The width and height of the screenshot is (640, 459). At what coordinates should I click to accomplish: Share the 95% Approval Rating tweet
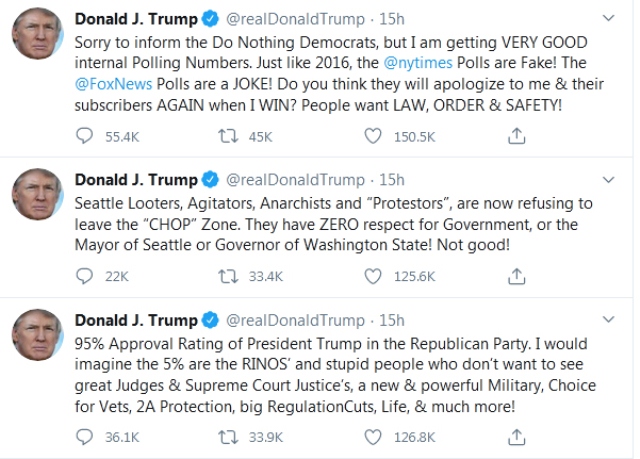tap(516, 436)
